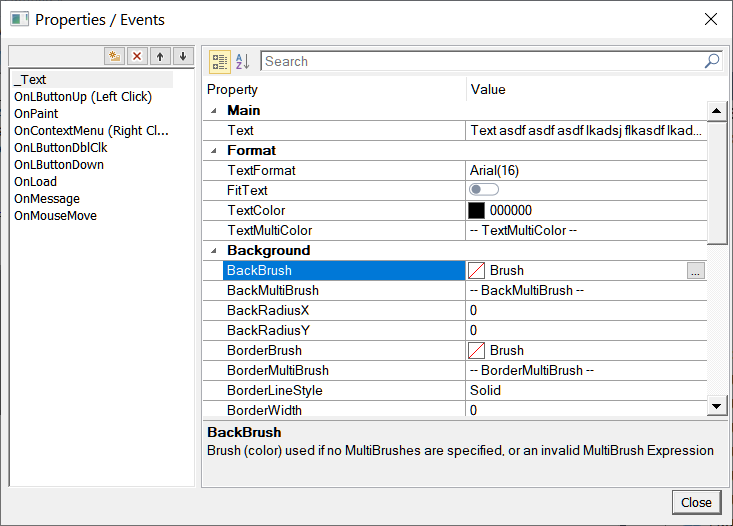Click the BorderBrush color swatch
This screenshot has height=526, width=733.
tap(477, 350)
